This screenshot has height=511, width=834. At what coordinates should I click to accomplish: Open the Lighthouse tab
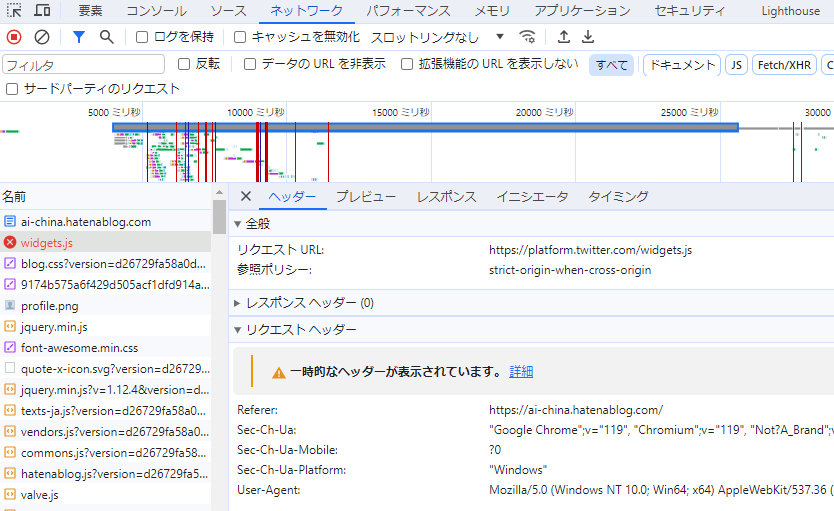pyautogui.click(x=790, y=11)
